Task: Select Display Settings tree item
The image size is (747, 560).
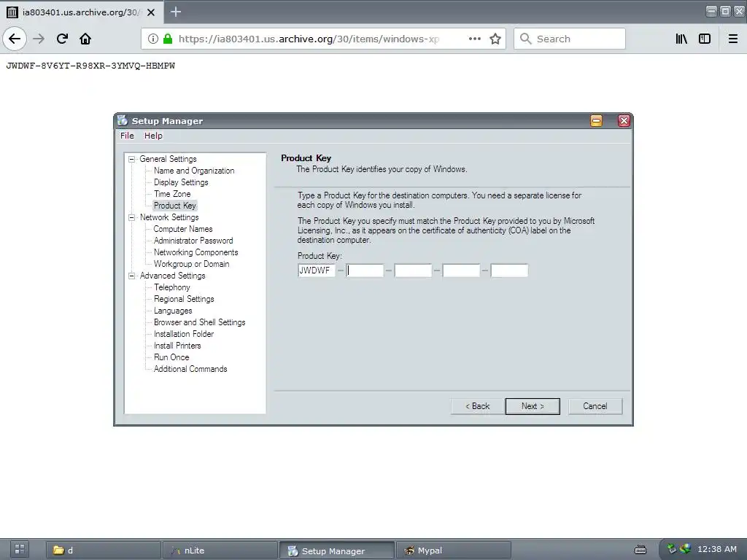Action: click(181, 182)
